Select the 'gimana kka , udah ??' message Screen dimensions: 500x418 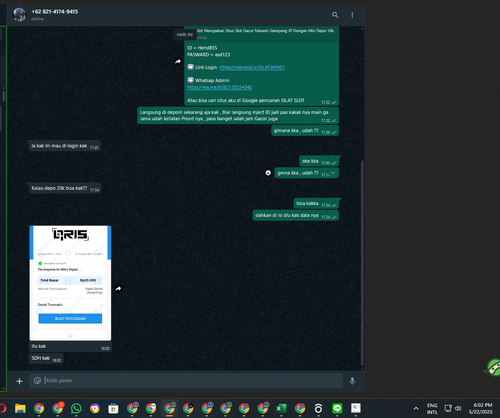point(305,131)
